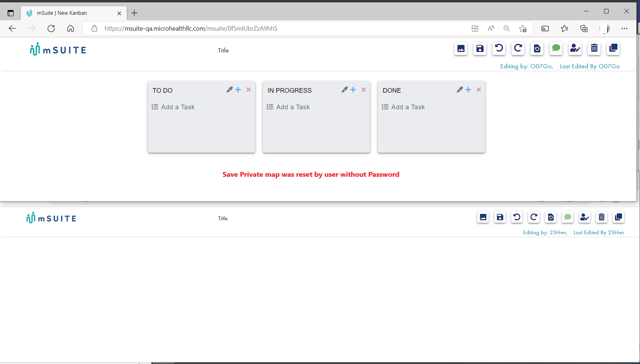
Task: Redo the last undone change
Action: pyautogui.click(x=518, y=49)
